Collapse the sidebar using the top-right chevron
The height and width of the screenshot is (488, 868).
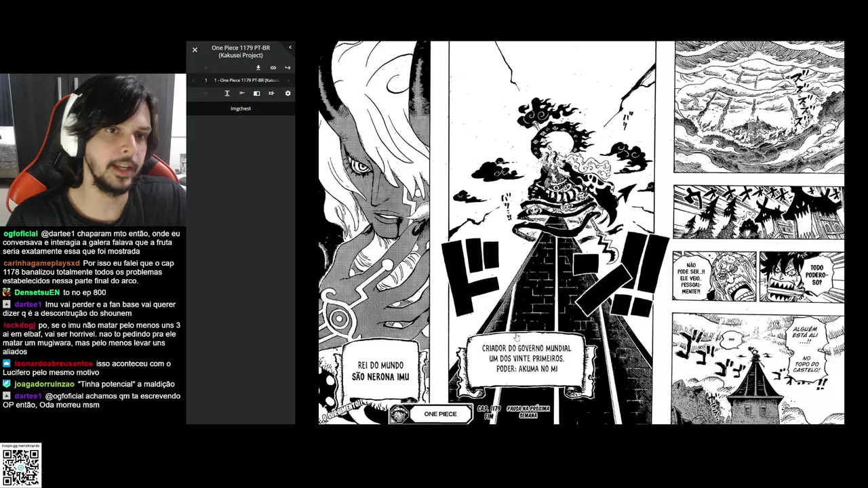pyautogui.click(x=290, y=47)
